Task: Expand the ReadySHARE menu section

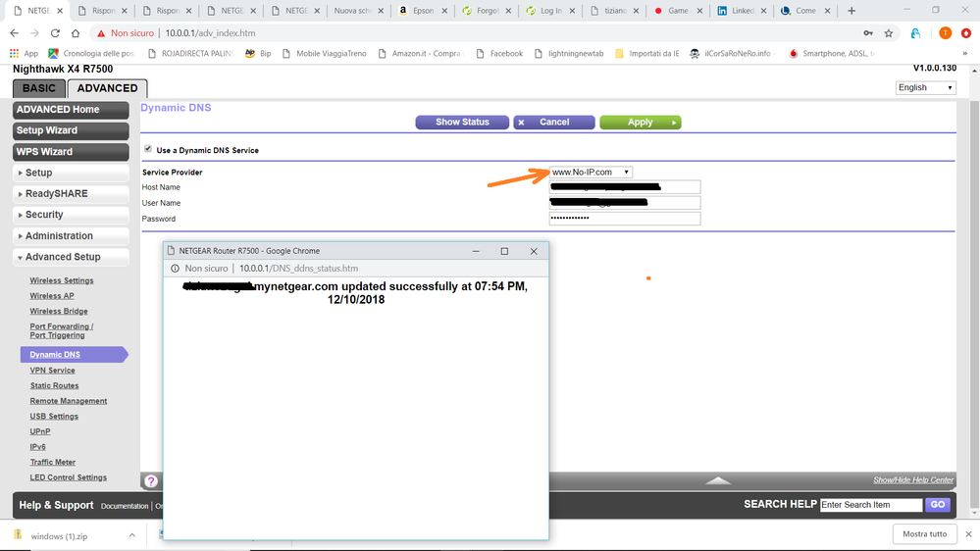Action: tap(71, 194)
